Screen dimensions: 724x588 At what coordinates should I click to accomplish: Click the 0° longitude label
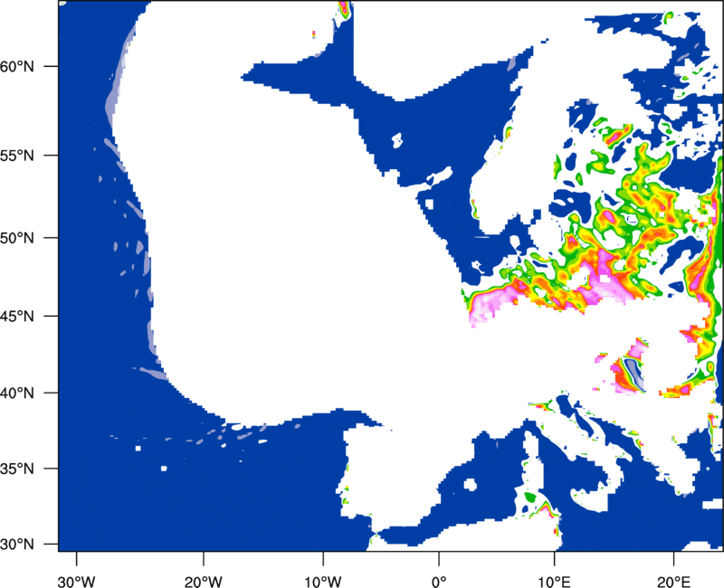pos(439,582)
